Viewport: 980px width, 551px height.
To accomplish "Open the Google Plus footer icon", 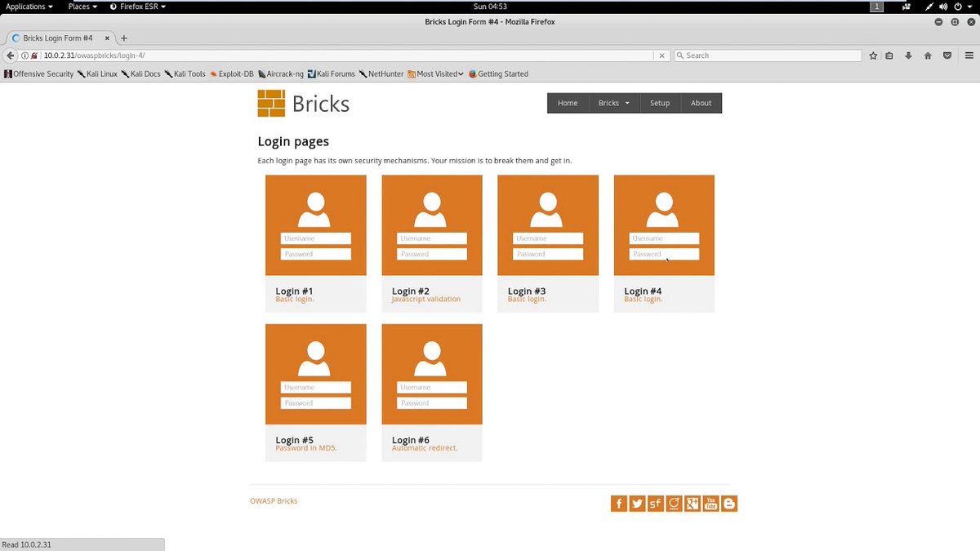I will (693, 504).
